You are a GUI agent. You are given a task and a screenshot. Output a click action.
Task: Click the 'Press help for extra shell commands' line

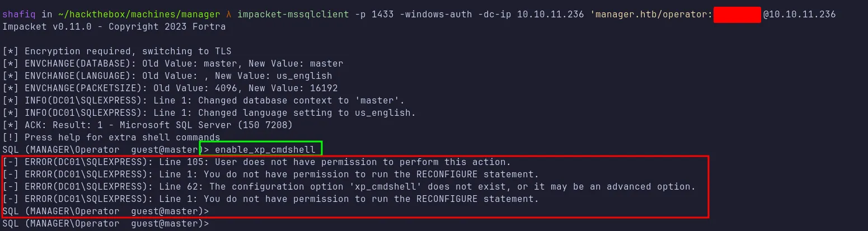(111, 137)
